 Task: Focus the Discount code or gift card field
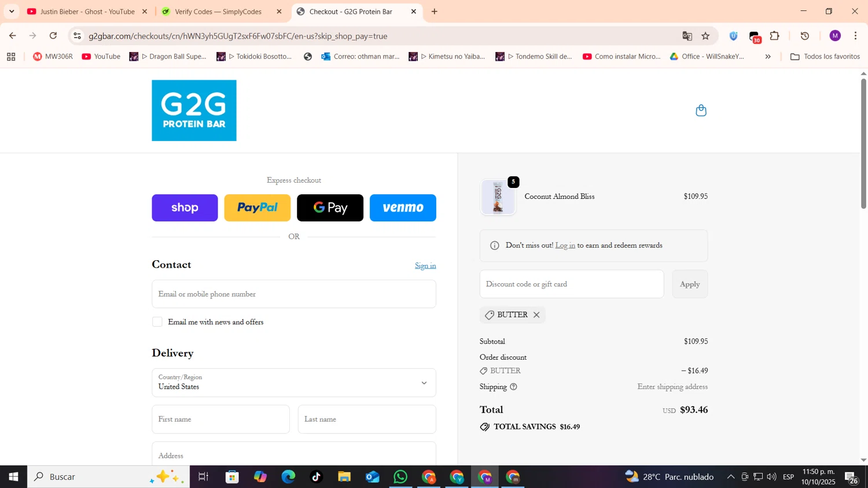[572, 284]
